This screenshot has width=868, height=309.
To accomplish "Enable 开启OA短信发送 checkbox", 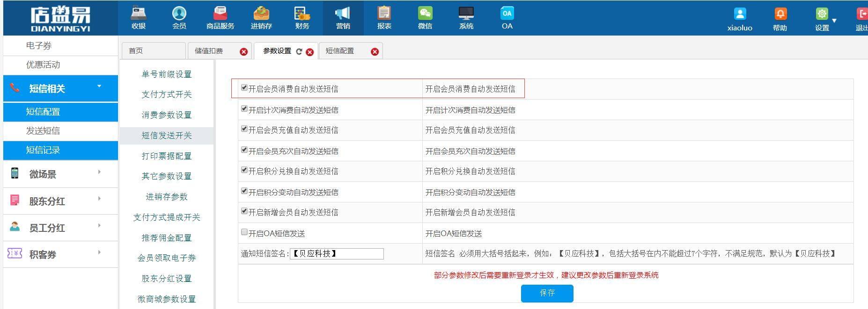I will pos(244,232).
